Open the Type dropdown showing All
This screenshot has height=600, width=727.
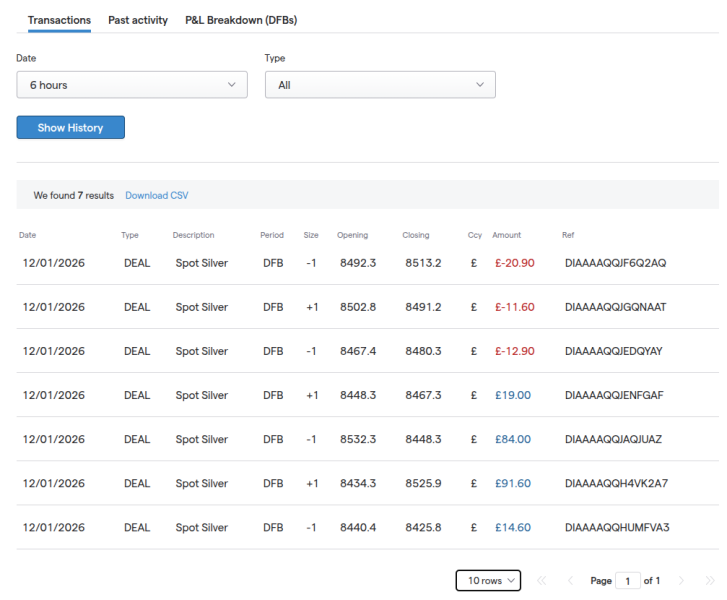coord(380,85)
